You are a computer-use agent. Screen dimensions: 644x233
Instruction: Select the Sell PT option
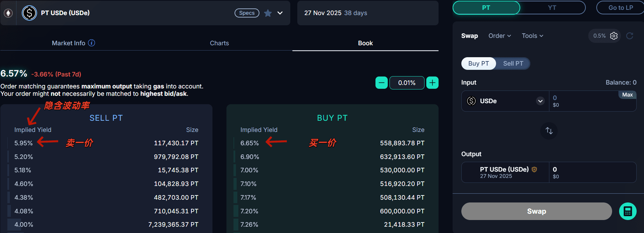(x=513, y=64)
